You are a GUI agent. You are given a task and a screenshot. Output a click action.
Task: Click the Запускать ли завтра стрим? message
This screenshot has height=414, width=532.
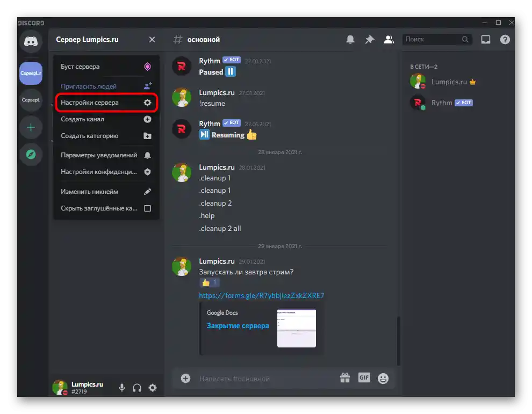pos(246,272)
